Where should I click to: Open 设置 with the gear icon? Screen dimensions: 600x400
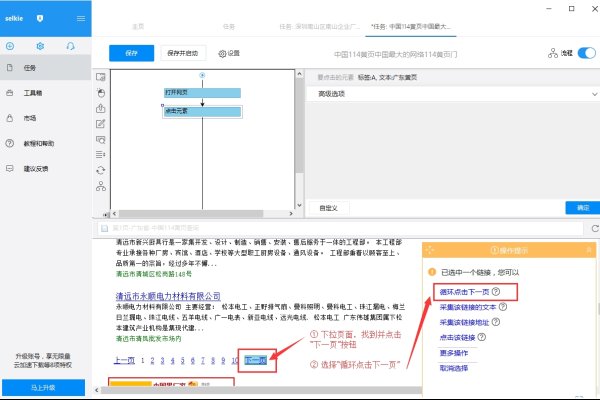[229, 54]
